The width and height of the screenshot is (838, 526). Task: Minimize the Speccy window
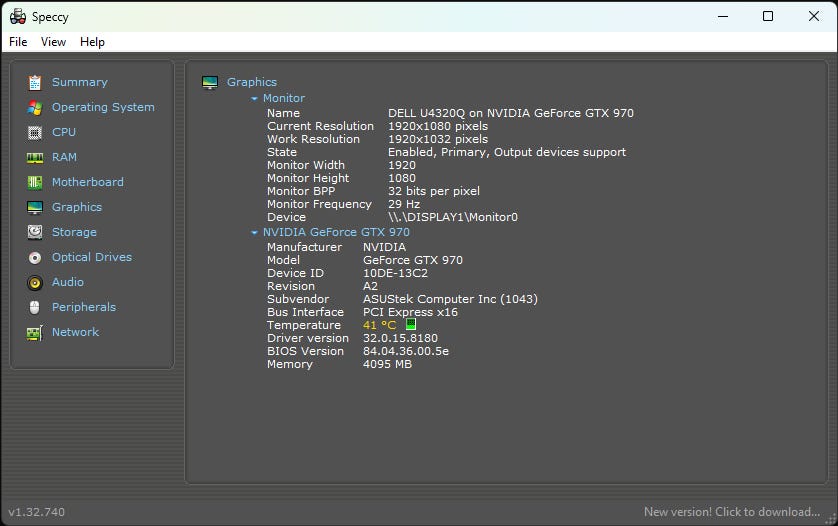click(x=723, y=17)
